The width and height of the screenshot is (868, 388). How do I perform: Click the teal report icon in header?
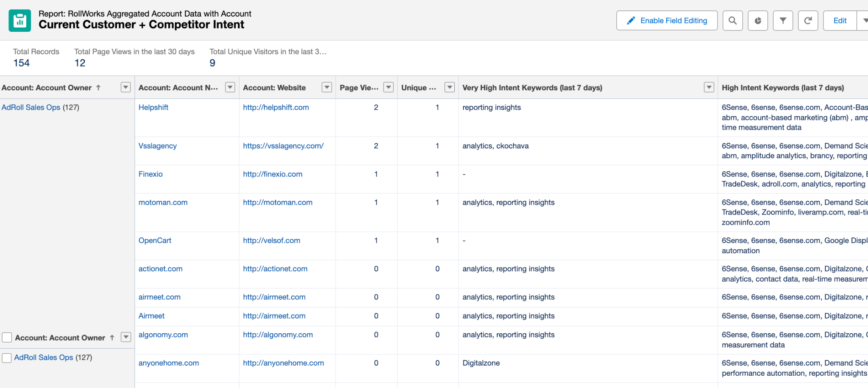click(20, 21)
